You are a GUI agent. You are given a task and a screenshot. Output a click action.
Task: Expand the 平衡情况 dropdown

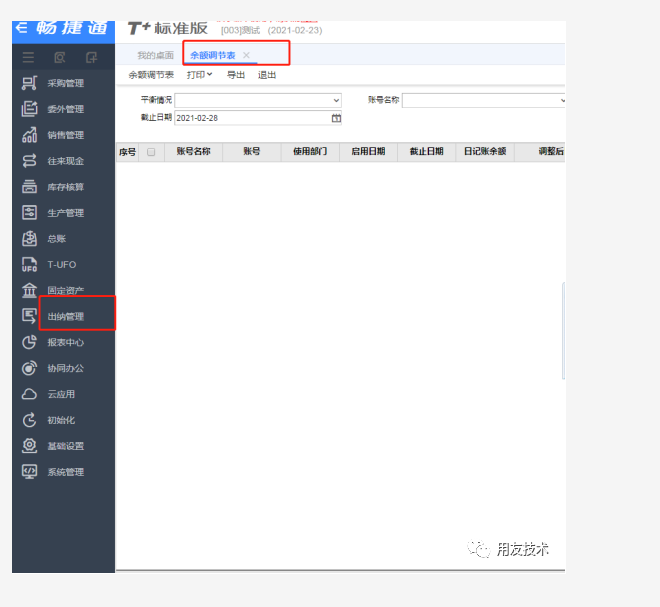pyautogui.click(x=336, y=100)
